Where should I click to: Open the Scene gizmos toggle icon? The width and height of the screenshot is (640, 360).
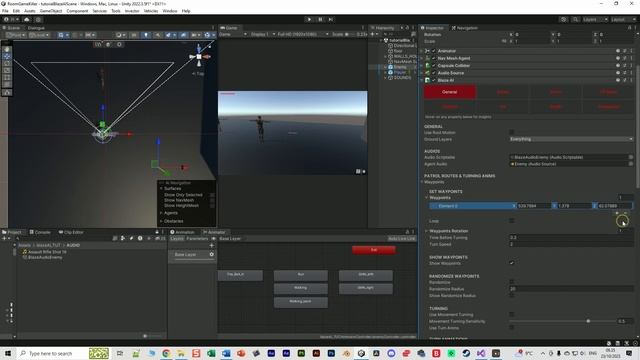(207, 35)
